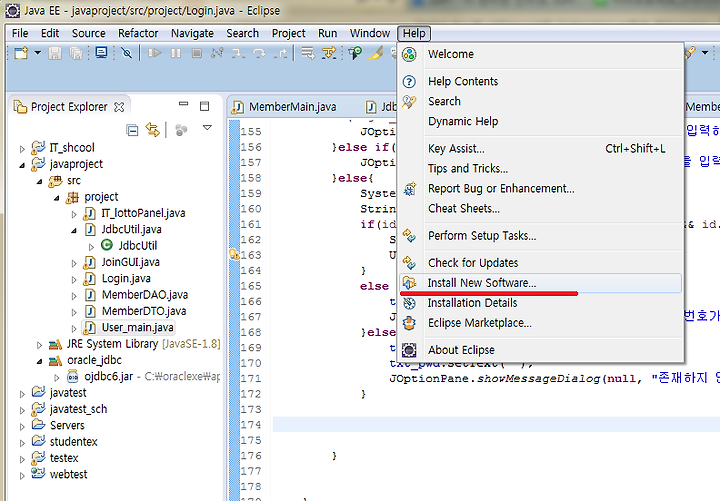This screenshot has width=720, height=501.
Task: Minimize the Project Explorer panel
Action: [x=184, y=104]
